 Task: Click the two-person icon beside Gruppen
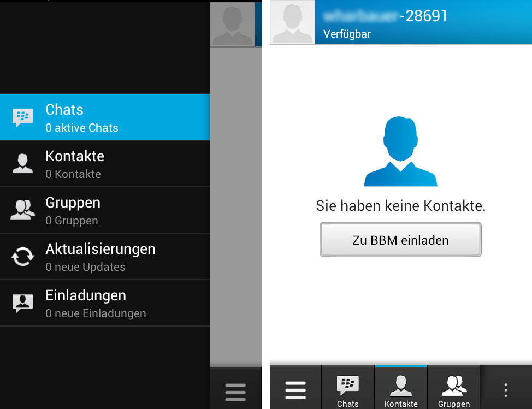pos(22,210)
